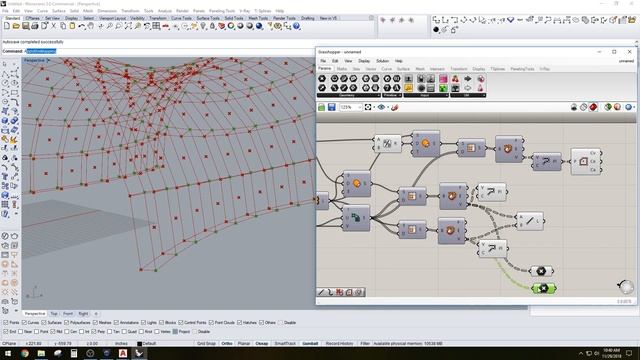The height and width of the screenshot is (360, 640).
Task: Click the Print icon in Rhino toolbar
Action: click(35, 26)
